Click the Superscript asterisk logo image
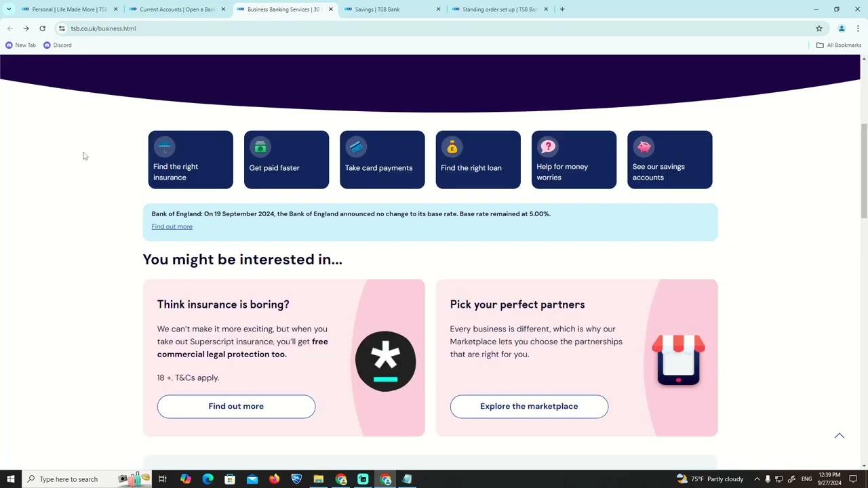 click(385, 361)
